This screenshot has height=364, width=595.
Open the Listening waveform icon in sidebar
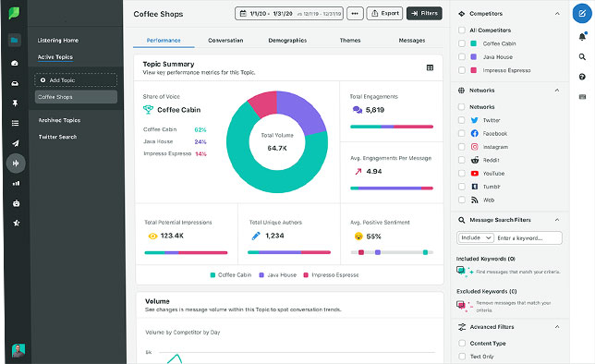[x=16, y=164]
